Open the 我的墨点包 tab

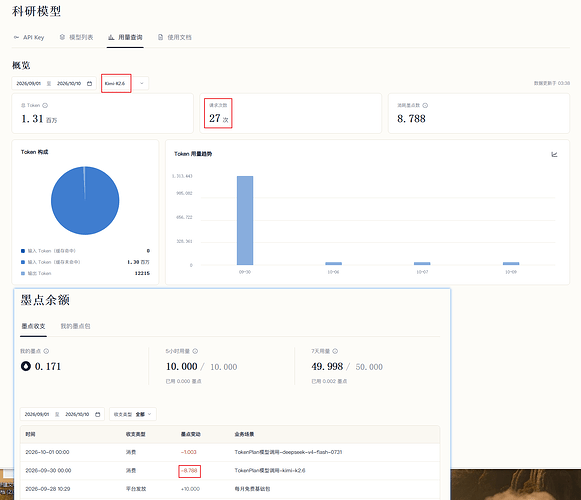pyautogui.click(x=75, y=326)
